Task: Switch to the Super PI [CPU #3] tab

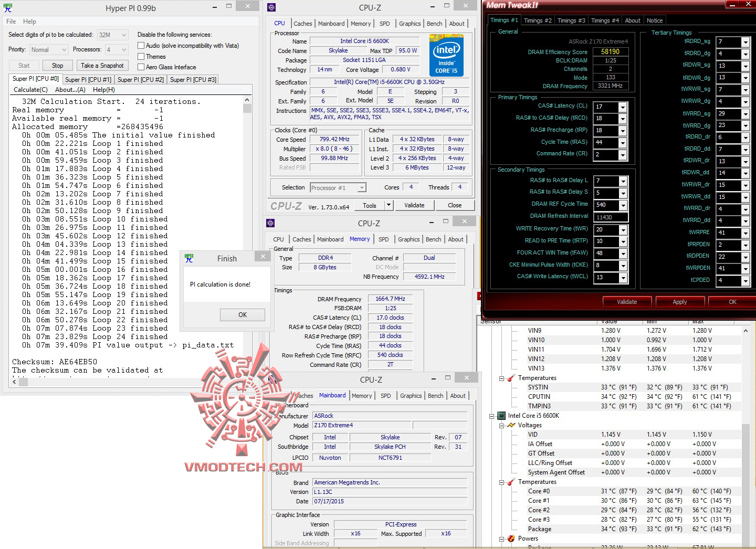Action: [x=193, y=80]
